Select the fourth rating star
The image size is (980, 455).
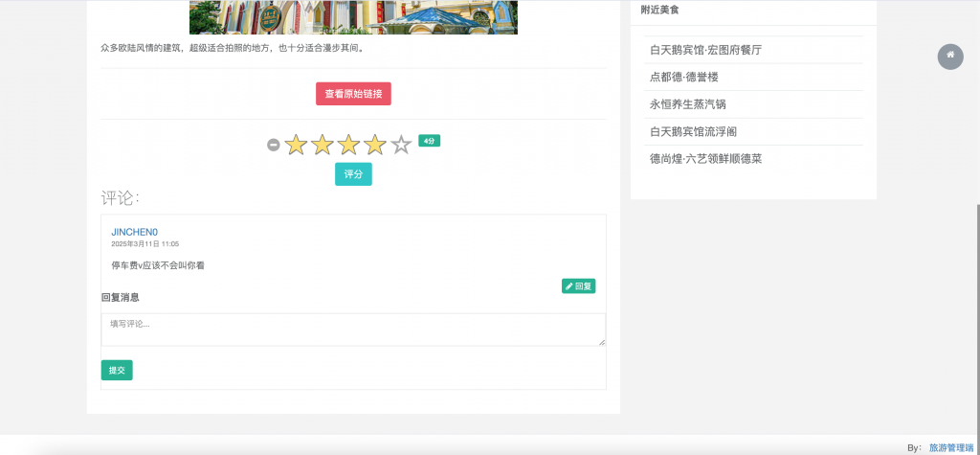[x=374, y=145]
